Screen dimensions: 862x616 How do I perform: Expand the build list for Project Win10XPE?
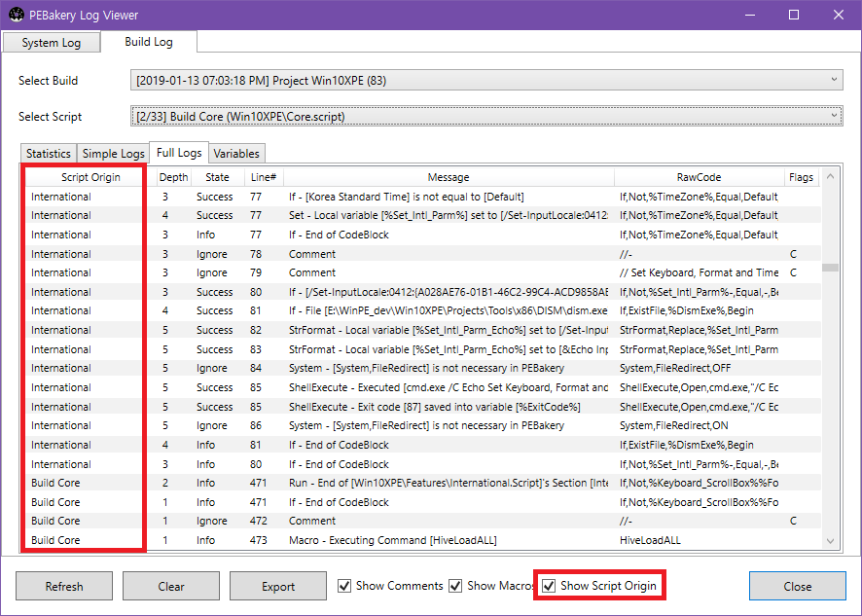(x=832, y=79)
